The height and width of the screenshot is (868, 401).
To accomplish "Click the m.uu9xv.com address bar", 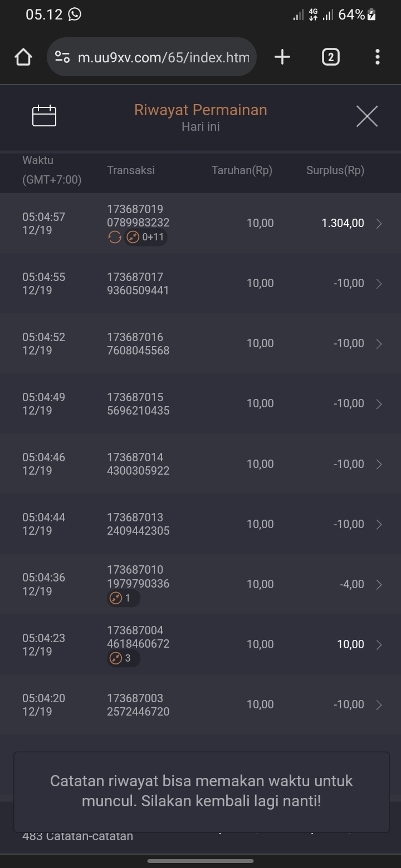I will (163, 57).
